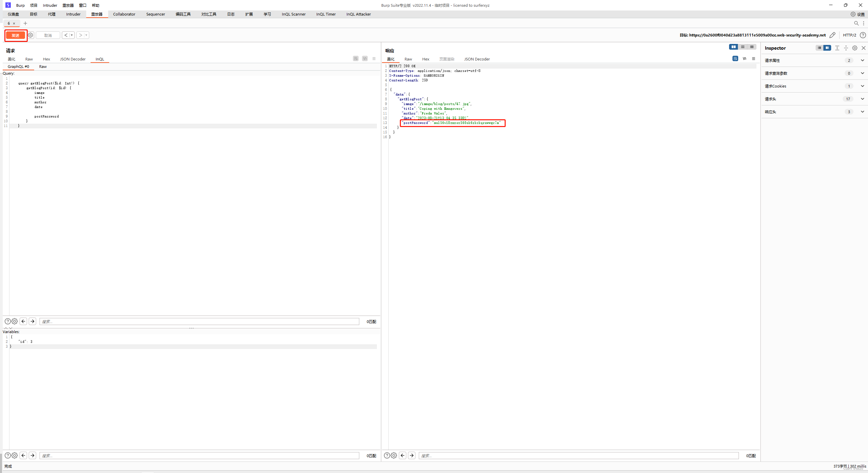Toggle word wrap in the request editor
Image resolution: width=868 pixels, height=473 pixels.
point(356,58)
